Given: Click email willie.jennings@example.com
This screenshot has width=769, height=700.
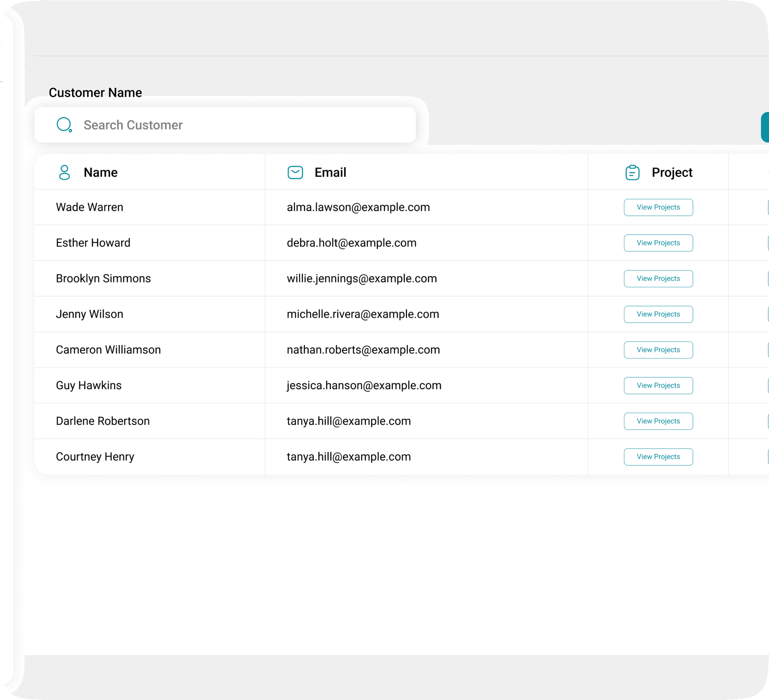Looking at the screenshot, I should click(362, 278).
